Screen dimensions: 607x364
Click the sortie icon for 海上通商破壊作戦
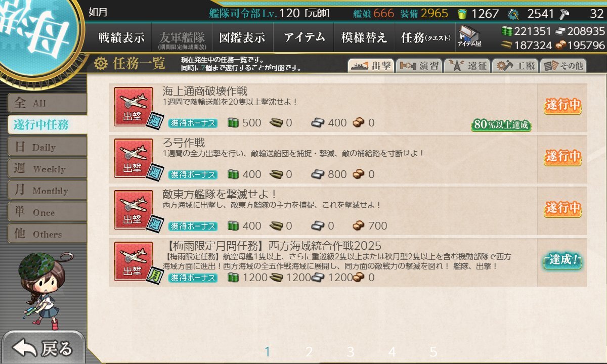[x=133, y=106]
